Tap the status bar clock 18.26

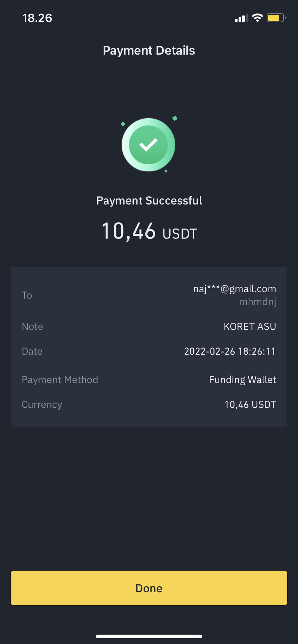pos(37,18)
